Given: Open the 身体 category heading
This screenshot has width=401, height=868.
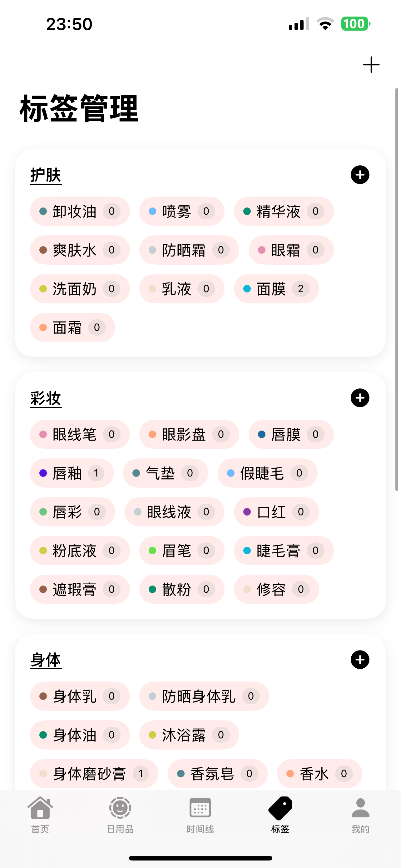Looking at the screenshot, I should pos(46,660).
